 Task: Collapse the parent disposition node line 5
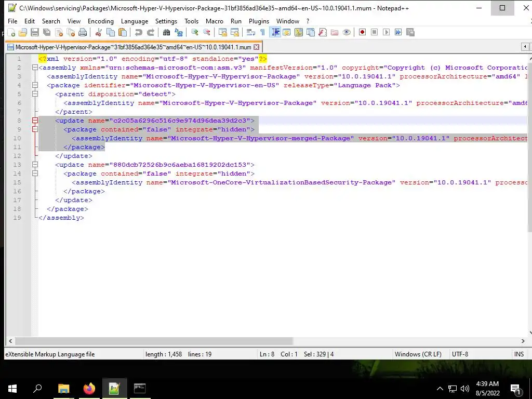click(x=35, y=94)
